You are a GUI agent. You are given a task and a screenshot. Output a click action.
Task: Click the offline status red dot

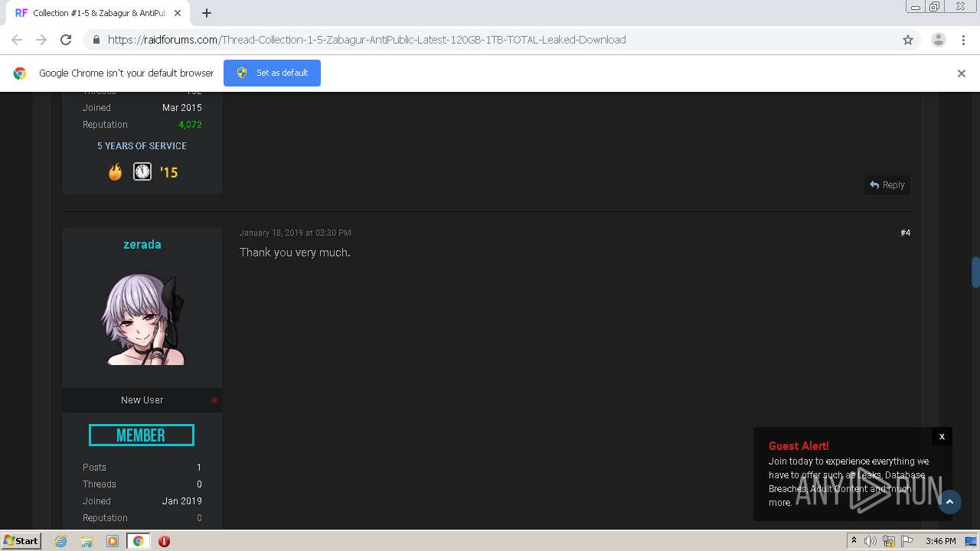tap(214, 399)
